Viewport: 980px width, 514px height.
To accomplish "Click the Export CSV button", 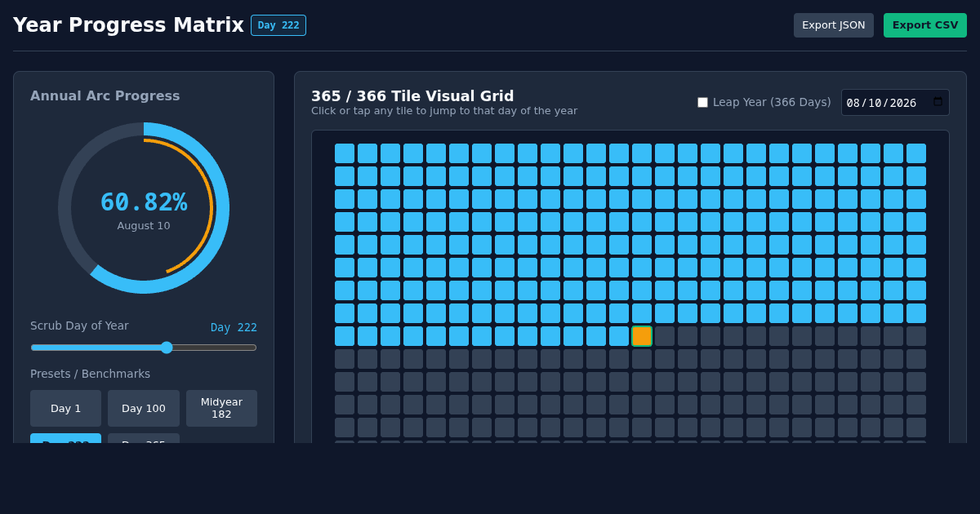I will (x=925, y=25).
